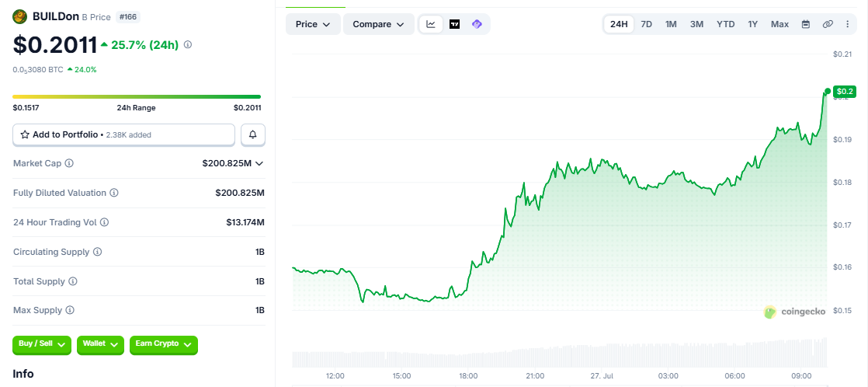Open the Compare dropdown
Image resolution: width=868 pixels, height=387 pixels.
pyautogui.click(x=379, y=24)
